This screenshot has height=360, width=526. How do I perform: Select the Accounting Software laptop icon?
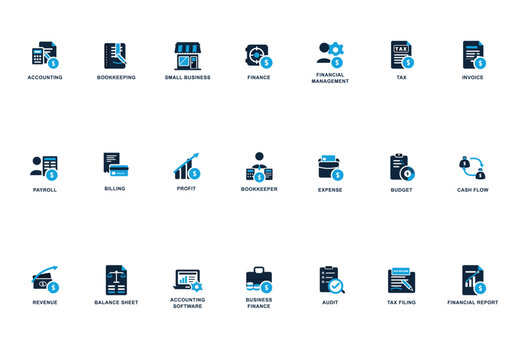(x=188, y=280)
